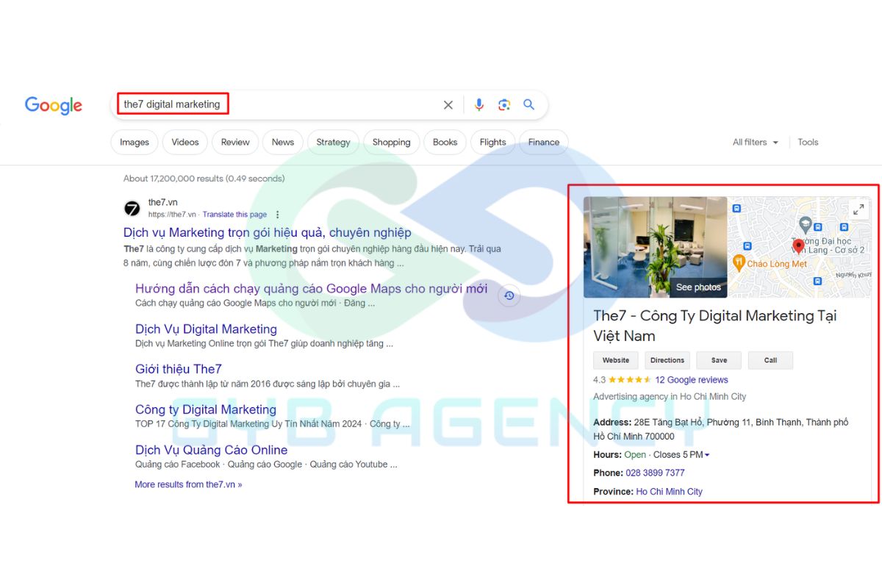Click the Advertising agency in Ho Chi Minh City text

[670, 396]
